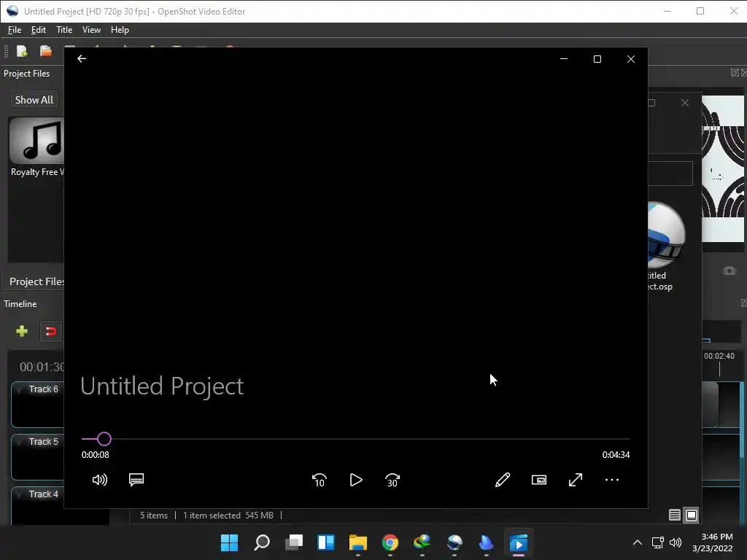Collapse Track 5 chevron in timeline
Viewport: 747px width, 560px height.
20,441
